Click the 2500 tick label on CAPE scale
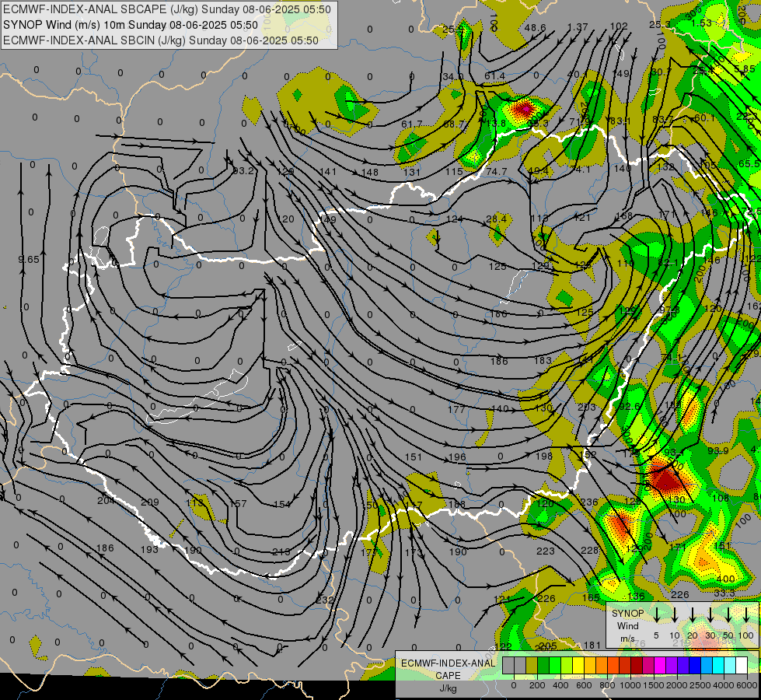 coord(700,685)
